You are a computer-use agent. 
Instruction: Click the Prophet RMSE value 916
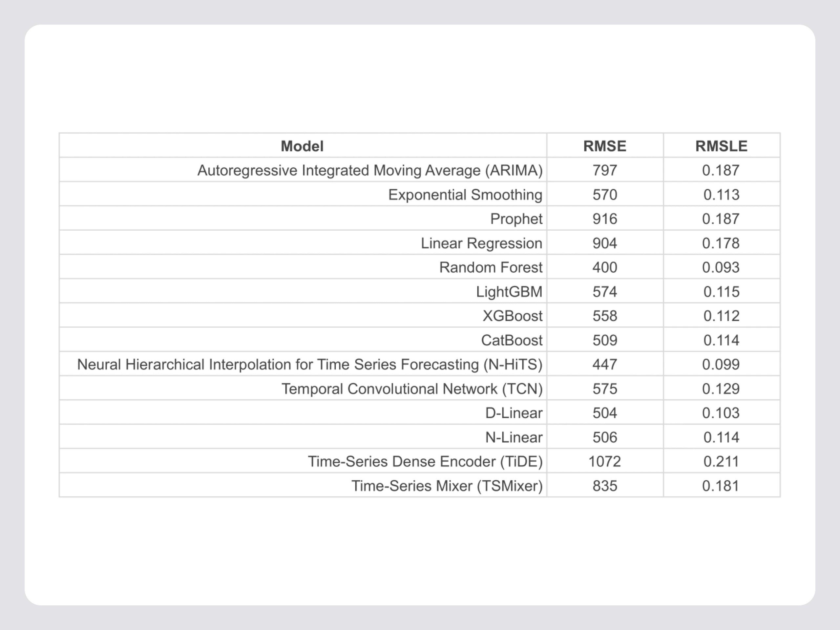[x=604, y=219]
